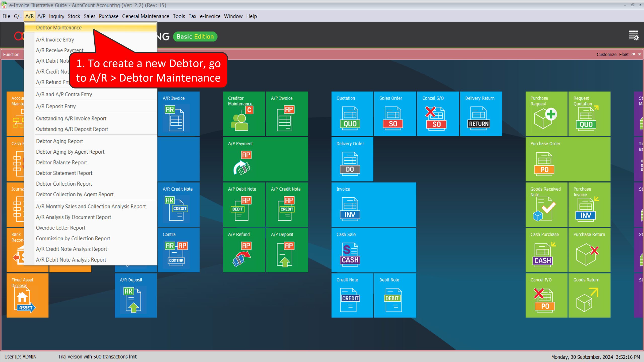
Task: Open the A/P Credit Note tile
Action: (x=287, y=205)
